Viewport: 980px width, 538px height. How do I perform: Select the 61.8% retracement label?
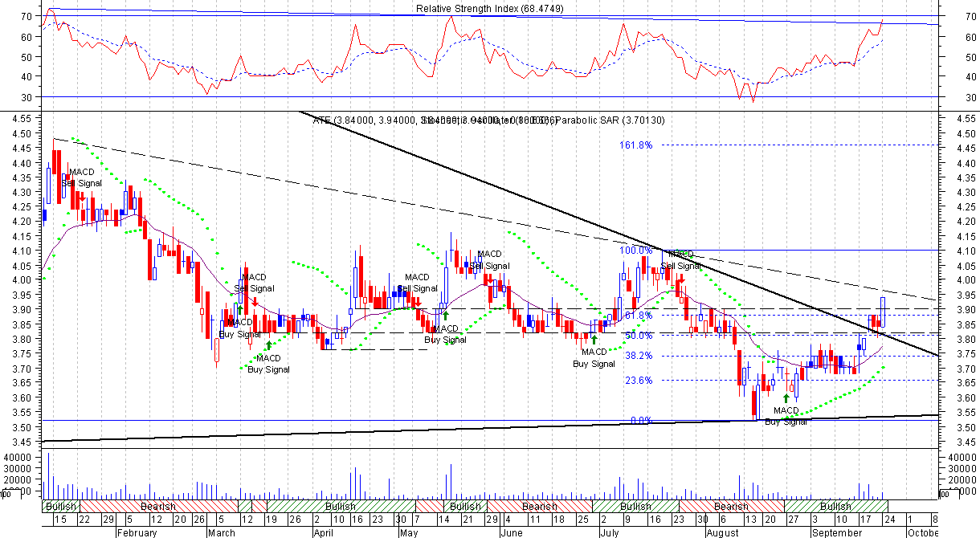638,316
